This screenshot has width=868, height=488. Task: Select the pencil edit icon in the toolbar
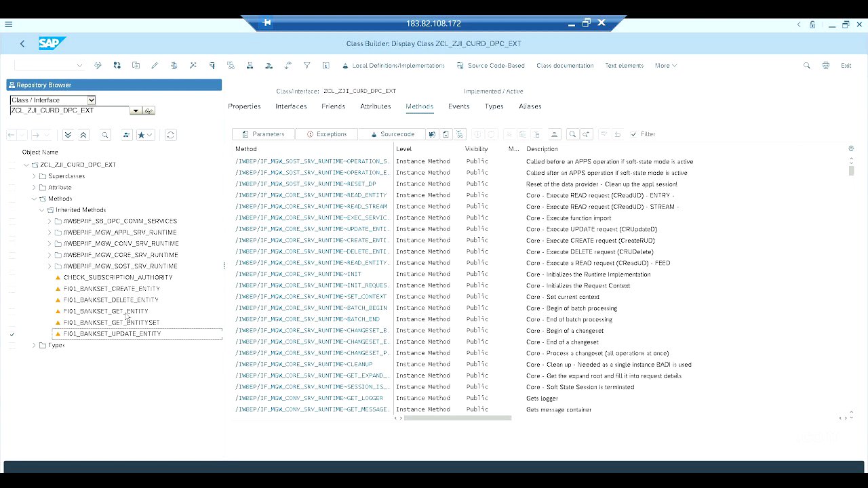coord(155,65)
